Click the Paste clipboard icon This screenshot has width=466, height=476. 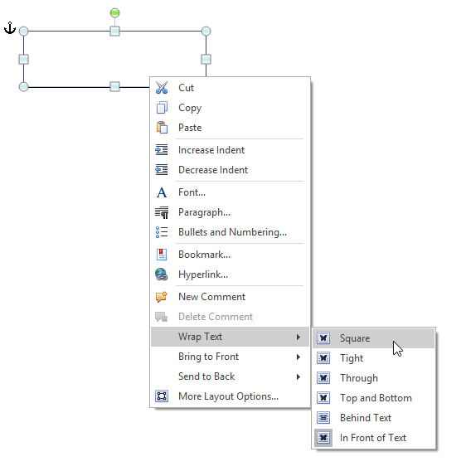pyautogui.click(x=162, y=128)
